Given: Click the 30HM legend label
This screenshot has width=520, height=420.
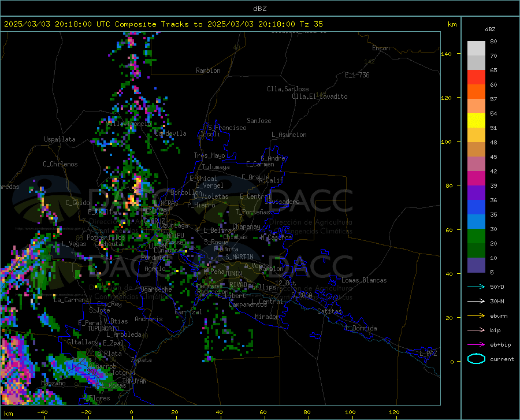Looking at the screenshot, I should [x=497, y=301].
